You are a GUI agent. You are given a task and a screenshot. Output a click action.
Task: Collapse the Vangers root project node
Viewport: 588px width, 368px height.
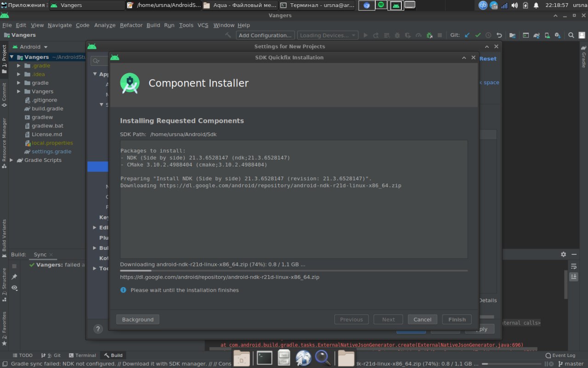pyautogui.click(x=11, y=57)
